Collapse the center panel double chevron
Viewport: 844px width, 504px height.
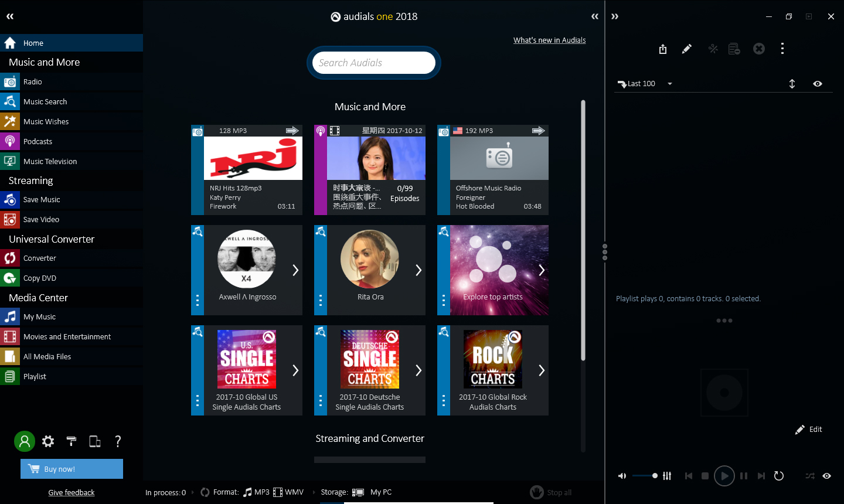pyautogui.click(x=595, y=16)
